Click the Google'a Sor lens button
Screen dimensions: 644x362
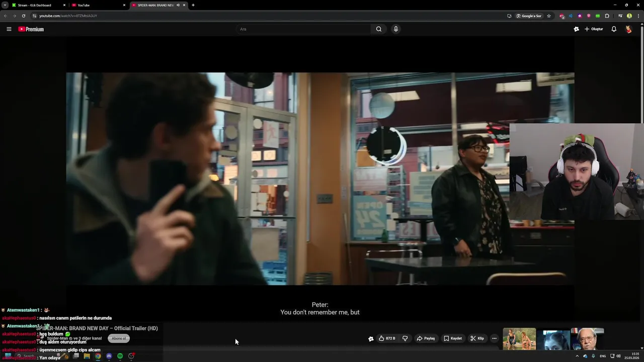529,16
